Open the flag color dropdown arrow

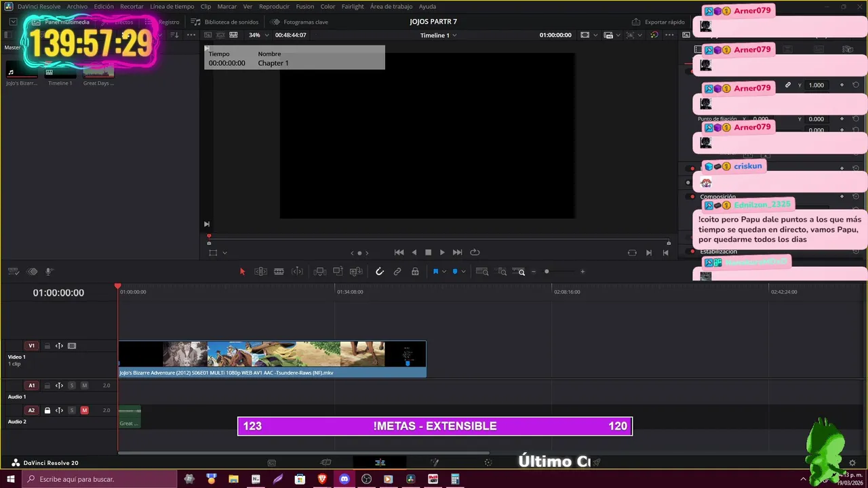pos(444,272)
